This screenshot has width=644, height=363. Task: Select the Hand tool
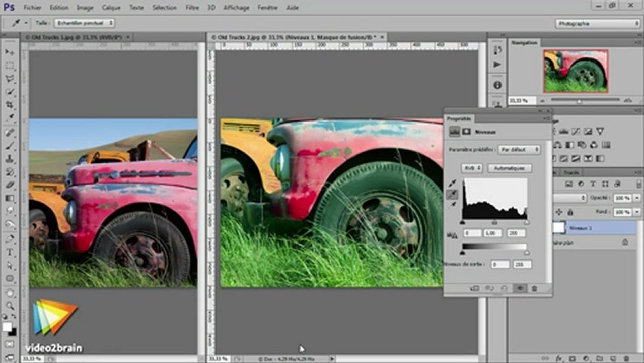click(x=10, y=293)
